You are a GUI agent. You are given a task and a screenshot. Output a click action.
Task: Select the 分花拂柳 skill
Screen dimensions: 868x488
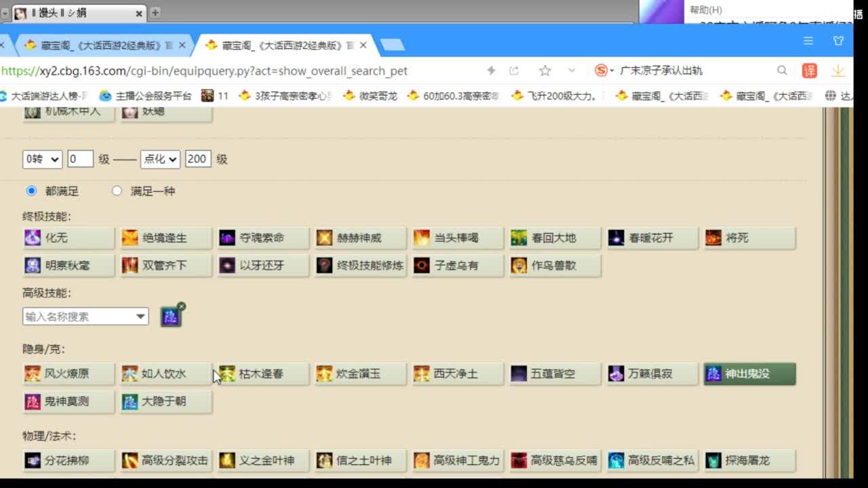click(68, 460)
